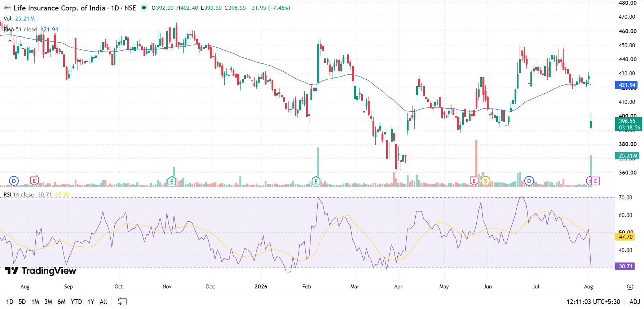644x309 pixels.
Task: Click the open value O392.00
Action: (162, 8)
